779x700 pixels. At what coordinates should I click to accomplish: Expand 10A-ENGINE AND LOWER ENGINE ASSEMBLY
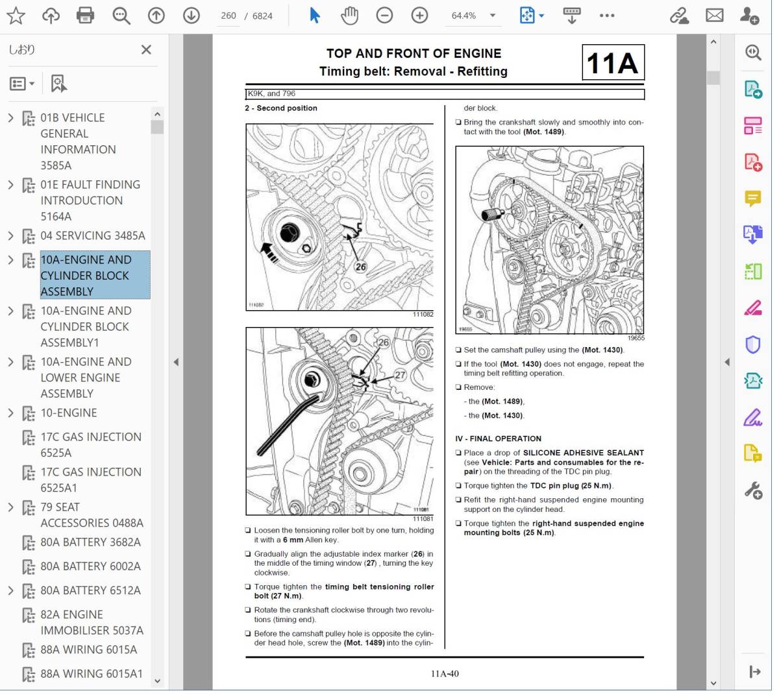[10, 362]
